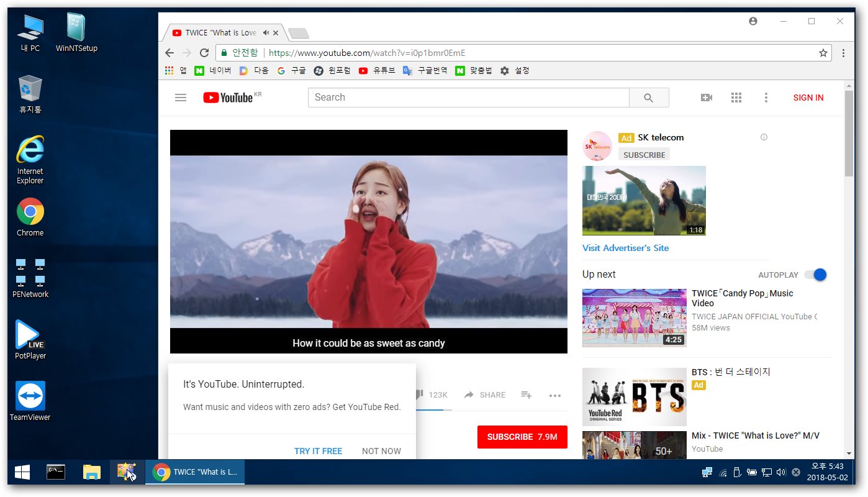Go back in Chrome

point(170,53)
